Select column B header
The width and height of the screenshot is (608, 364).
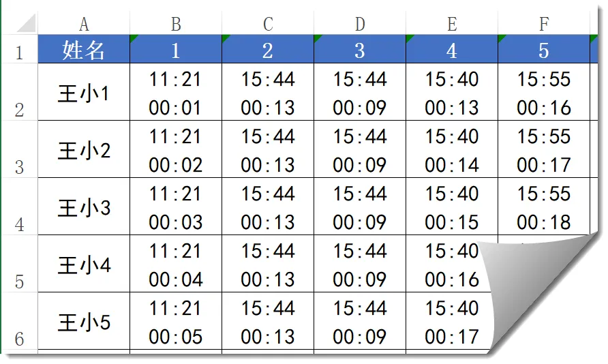(176, 25)
